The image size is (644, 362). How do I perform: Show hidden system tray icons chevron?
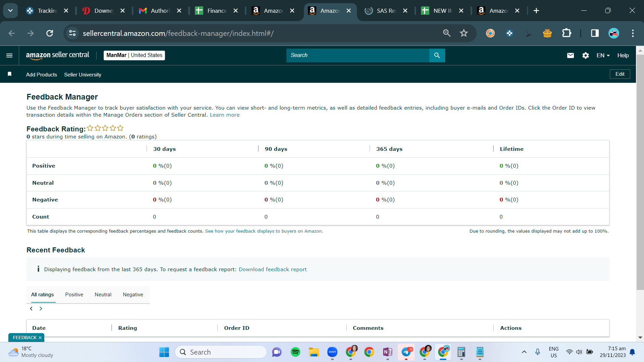point(524,352)
